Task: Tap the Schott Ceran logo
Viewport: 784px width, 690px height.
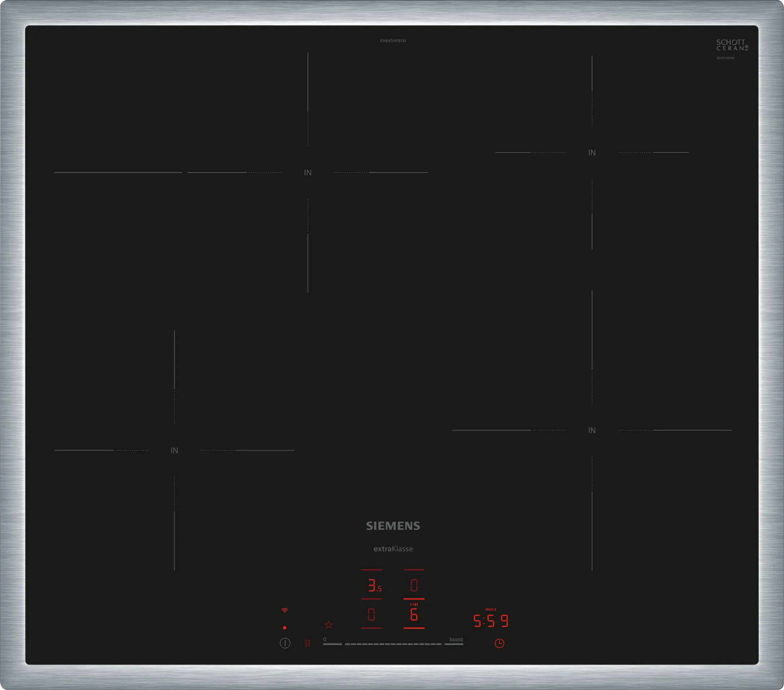Action: (732, 45)
